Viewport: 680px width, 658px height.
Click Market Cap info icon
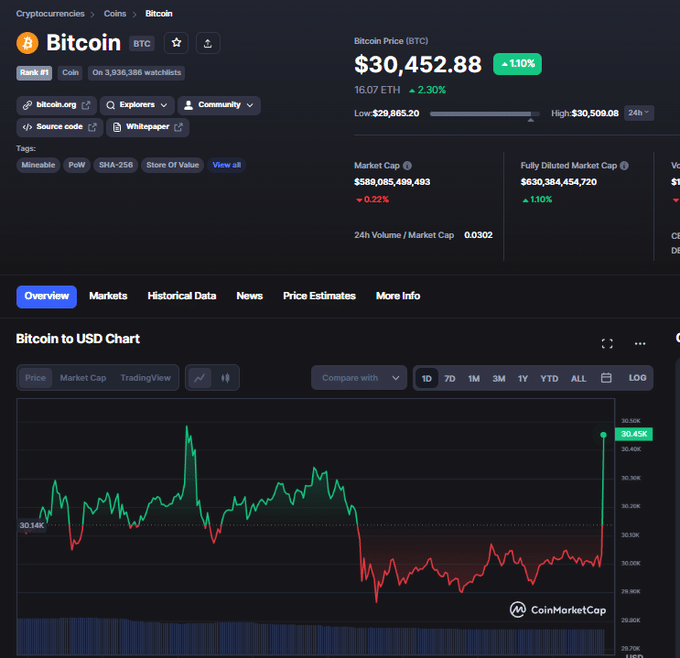coord(407,165)
